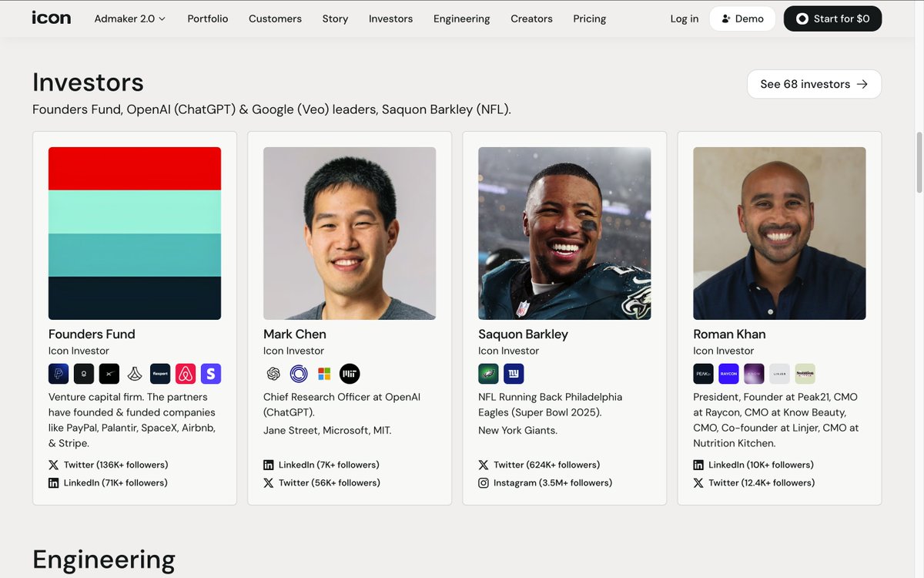The width and height of the screenshot is (924, 578).
Task: Click the Saquon Barkley name heading
Action: (523, 334)
